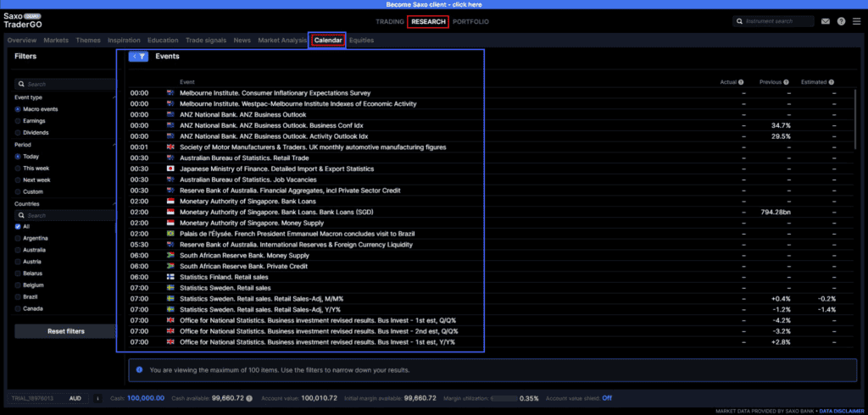Viewport: 868px width, 415px height.
Task: Open the help question mark icon
Action: coord(842,21)
